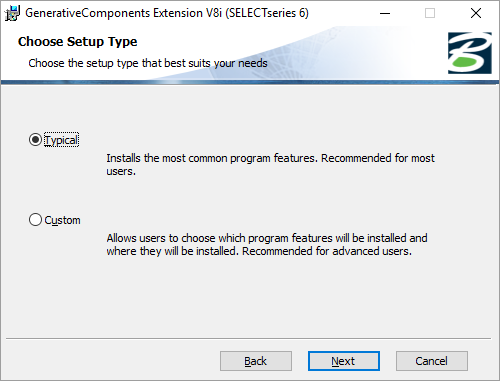
Task: Click the 'Installs the most common' description
Action: (270, 164)
